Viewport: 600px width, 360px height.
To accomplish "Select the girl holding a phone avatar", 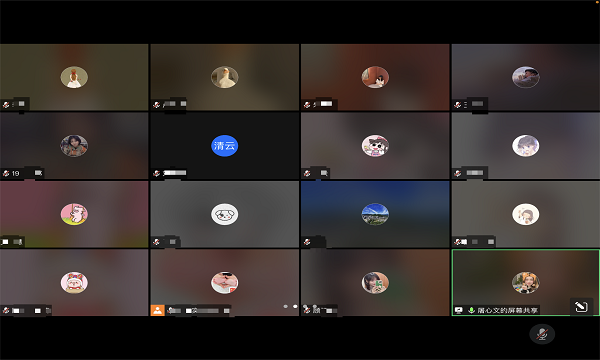I will (375, 283).
